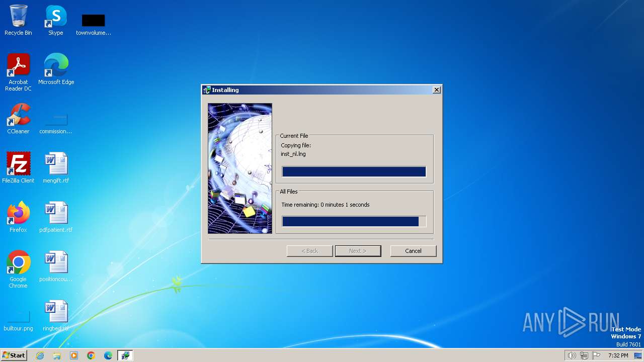
Task: Launch FileZilla Client shortcut
Action: [18, 168]
